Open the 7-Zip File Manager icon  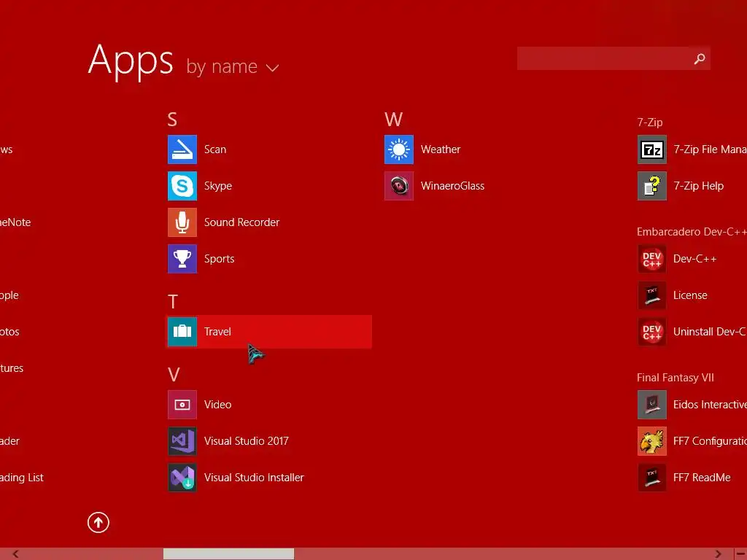pos(651,149)
